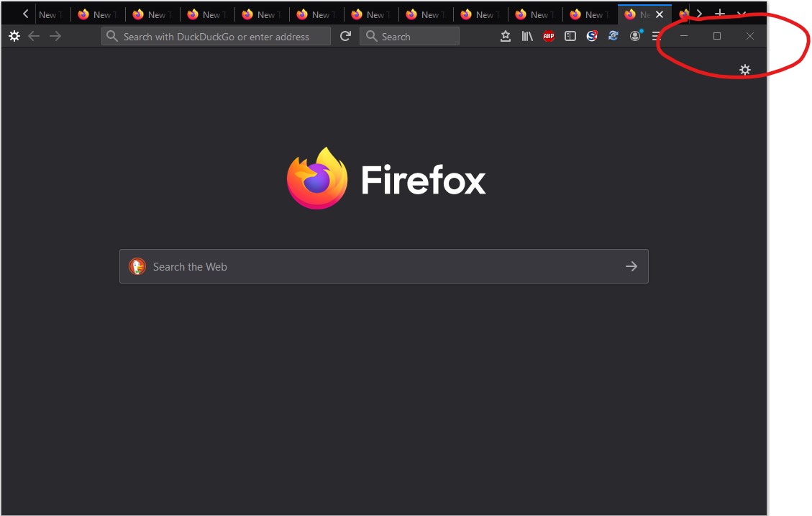Open the Firefox account avatar icon
The image size is (812, 516).
coord(635,36)
